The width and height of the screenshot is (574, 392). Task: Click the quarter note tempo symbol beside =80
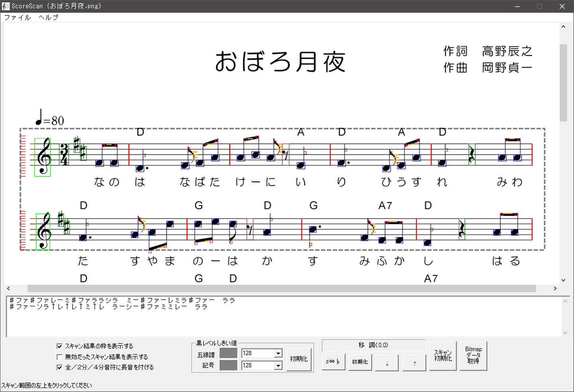tap(39, 117)
